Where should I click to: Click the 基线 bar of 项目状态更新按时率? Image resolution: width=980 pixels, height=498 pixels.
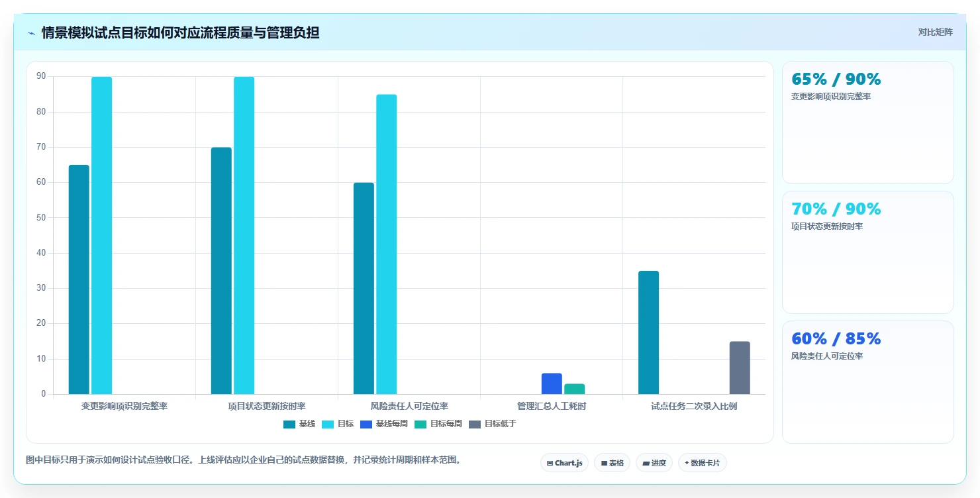tap(221, 271)
